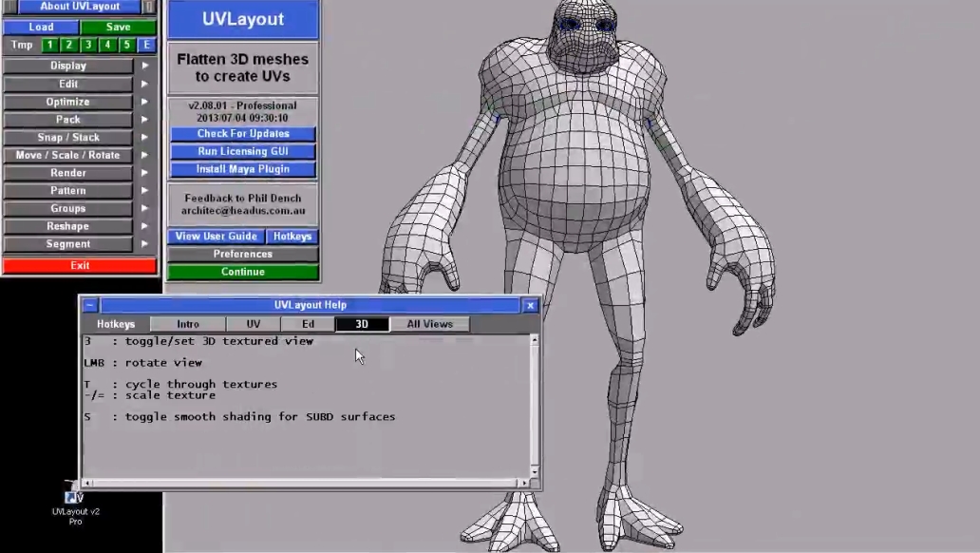Screen dimensions: 980x553
Task: Click the green Continue button
Action: [x=243, y=272]
